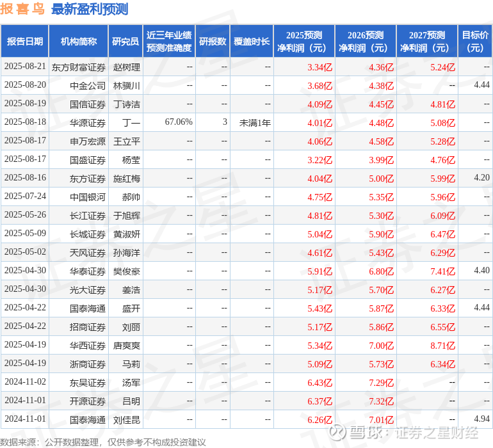The width and height of the screenshot is (493, 448).
Task: Click the 最新盈利预测 title text
Action: tap(90, 9)
